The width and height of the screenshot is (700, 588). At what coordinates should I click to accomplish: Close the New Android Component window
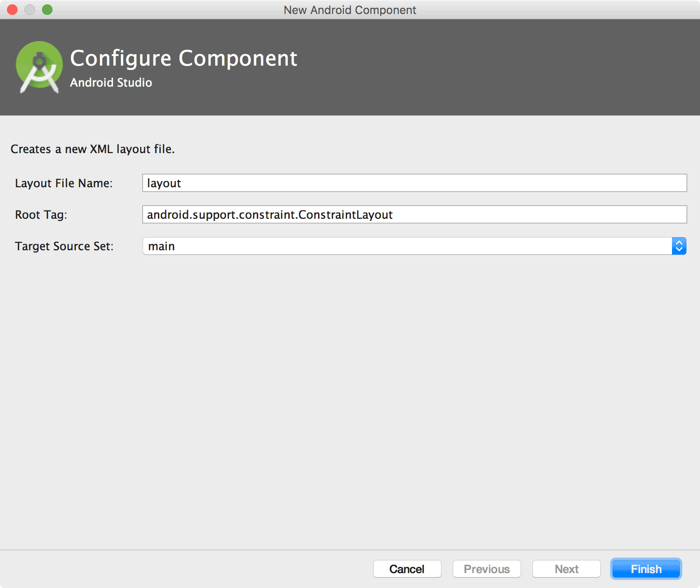point(12,10)
